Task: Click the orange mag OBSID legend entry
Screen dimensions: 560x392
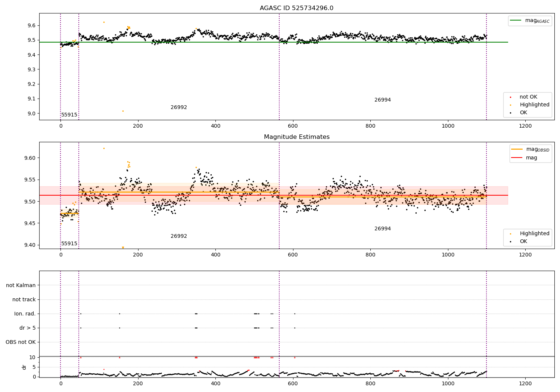Action: click(x=531, y=149)
